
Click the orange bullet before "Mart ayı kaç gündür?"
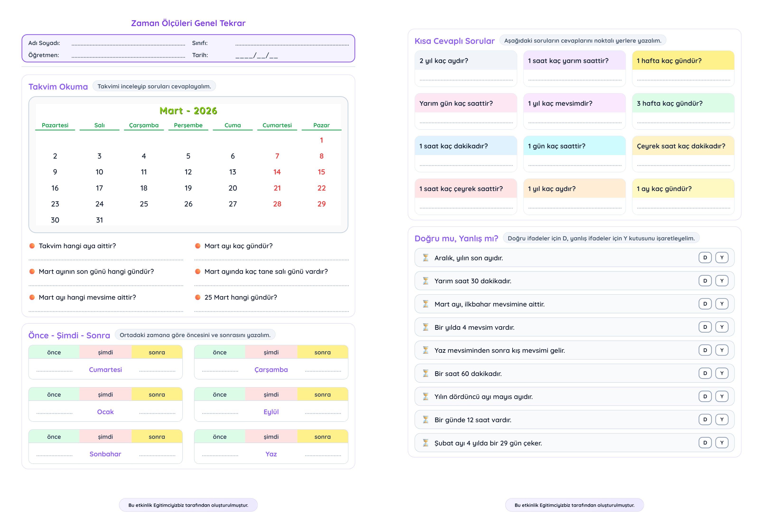(x=198, y=246)
